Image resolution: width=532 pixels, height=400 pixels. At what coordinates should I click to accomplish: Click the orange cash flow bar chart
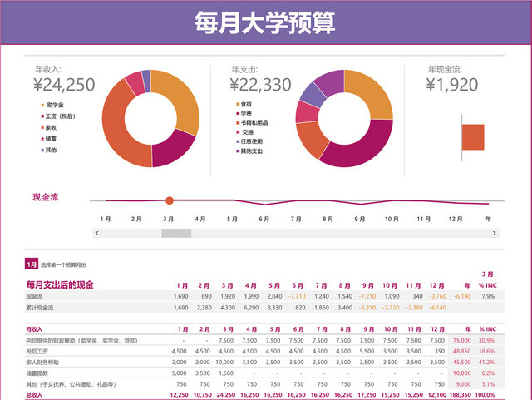473,137
